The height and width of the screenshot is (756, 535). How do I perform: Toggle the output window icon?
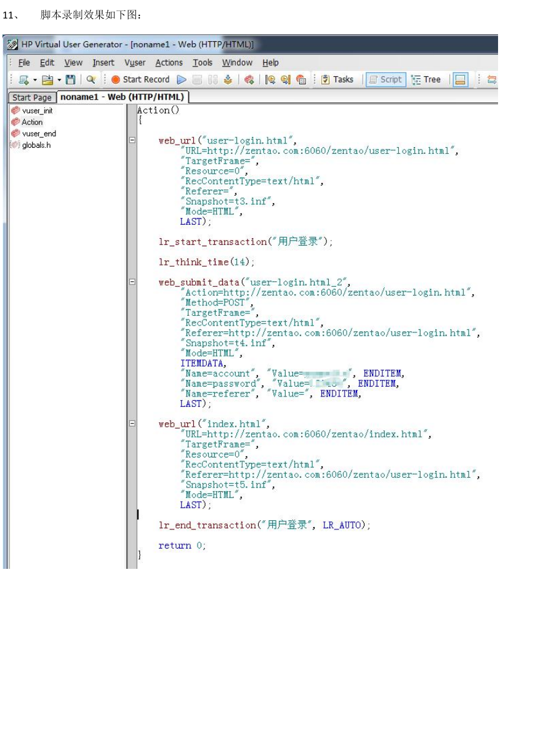point(461,79)
